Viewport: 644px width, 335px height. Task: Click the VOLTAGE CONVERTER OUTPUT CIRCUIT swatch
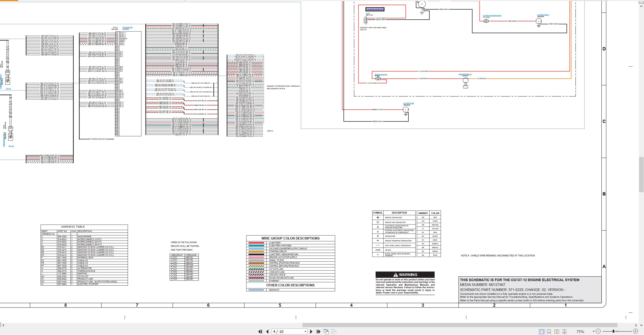tap(256, 249)
